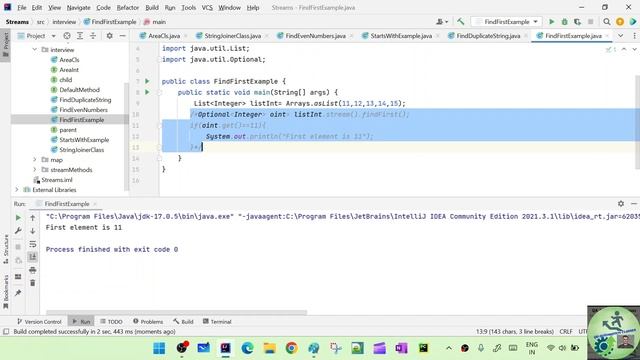Open TODO tool window

(x=111, y=322)
